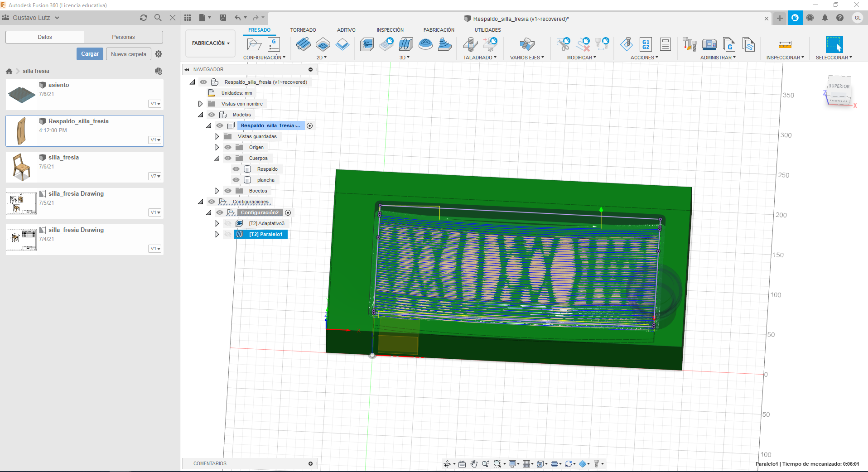
Task: Choose the 3D Pocket clearing icon
Action: (x=386, y=44)
